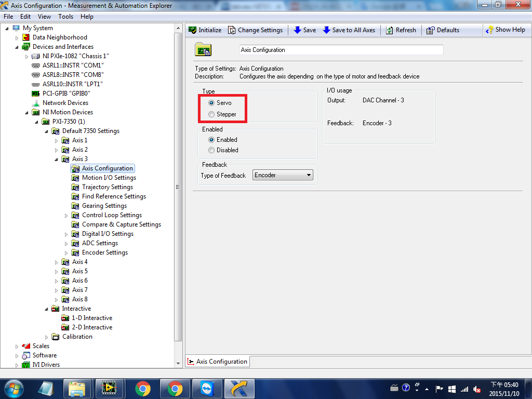Screen dimensions: 532x399
Task: Click the Initialize toolbar icon
Action: 192,30
